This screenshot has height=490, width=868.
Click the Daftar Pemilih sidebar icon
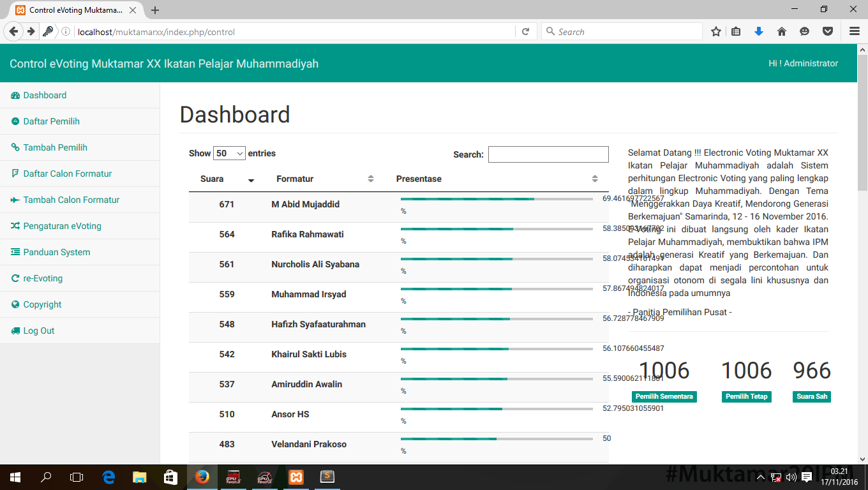15,121
